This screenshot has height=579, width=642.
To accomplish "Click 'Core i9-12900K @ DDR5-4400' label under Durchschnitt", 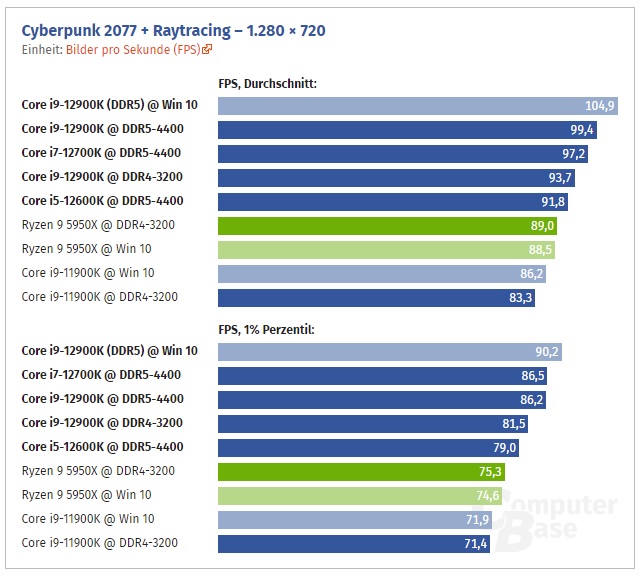I will tap(102, 129).
